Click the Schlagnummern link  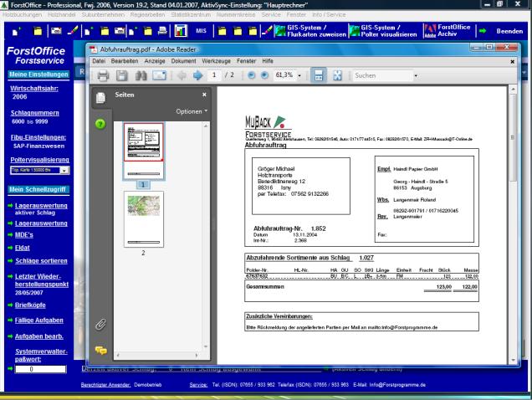[34, 113]
